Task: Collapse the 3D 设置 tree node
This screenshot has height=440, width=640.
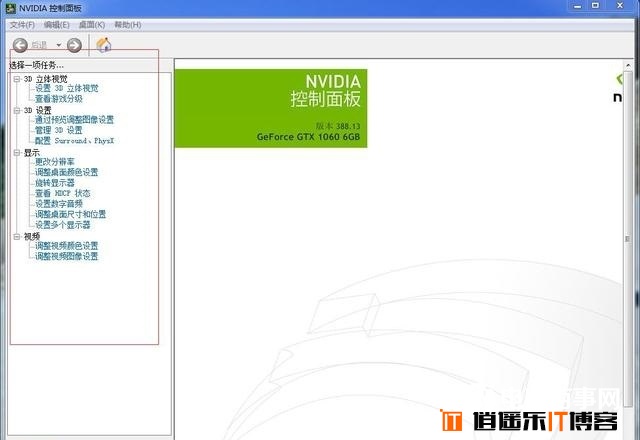Action: (17, 110)
